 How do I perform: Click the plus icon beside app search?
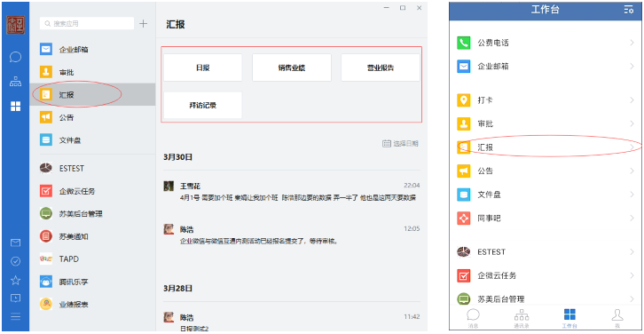143,23
